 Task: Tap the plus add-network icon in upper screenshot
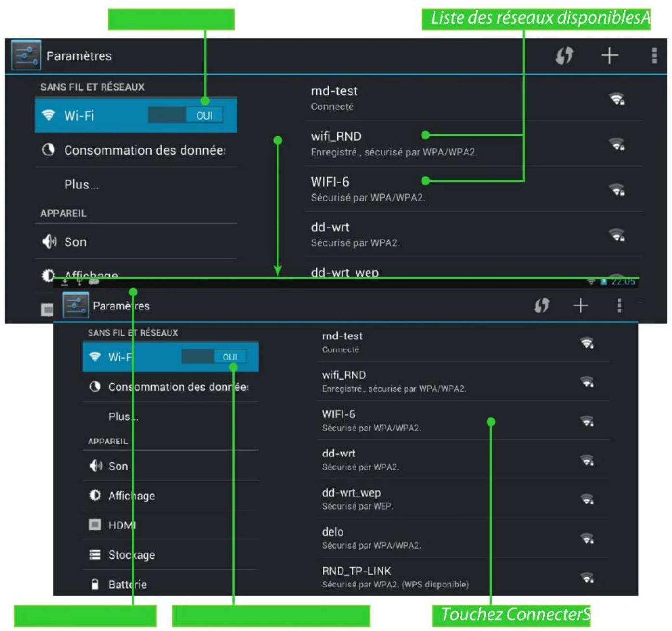coord(609,55)
